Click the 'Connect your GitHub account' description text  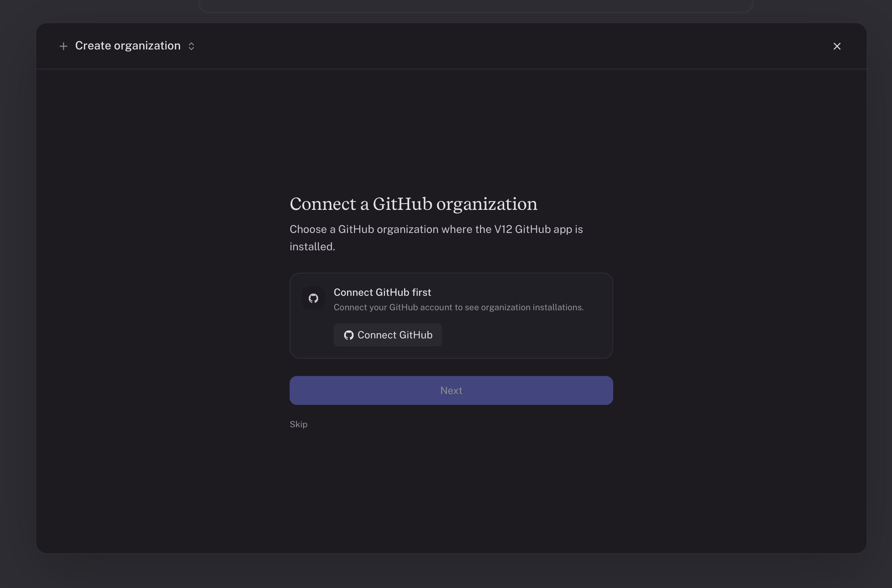click(x=459, y=307)
